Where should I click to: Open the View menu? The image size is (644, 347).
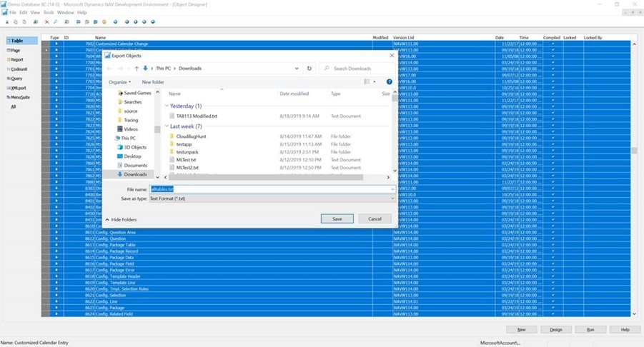35,13
